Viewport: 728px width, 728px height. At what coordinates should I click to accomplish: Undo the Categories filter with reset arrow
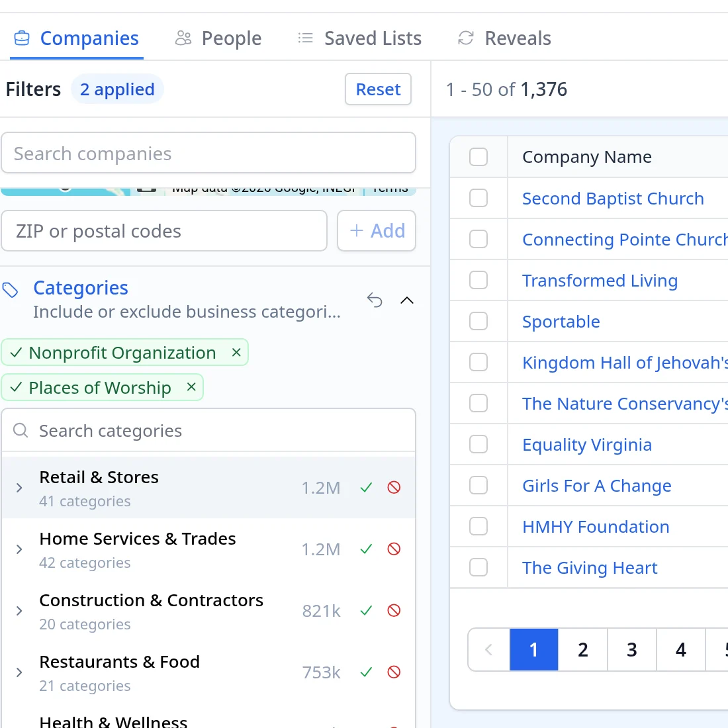point(375,300)
